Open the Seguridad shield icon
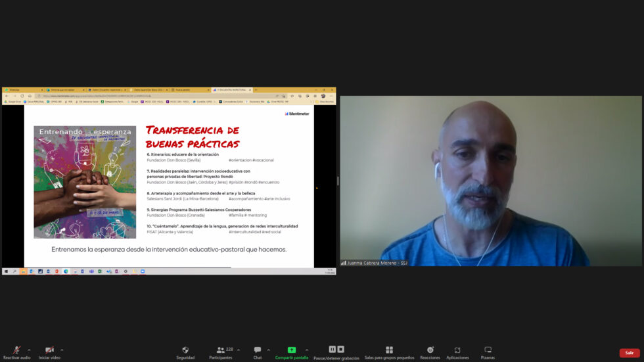Screen dimensions: 644x362 pyautogui.click(x=185, y=350)
